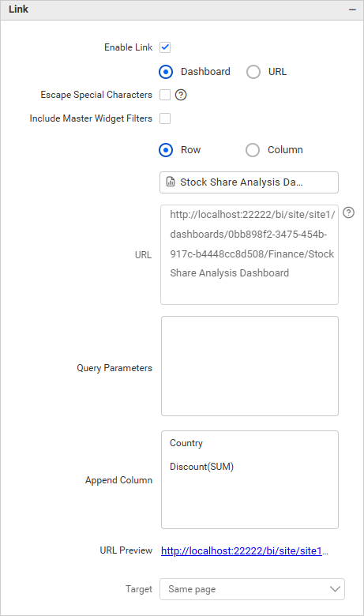Image resolution: width=364 pixels, height=616 pixels.
Task: Click the Query Parameters label
Action: click(x=114, y=368)
